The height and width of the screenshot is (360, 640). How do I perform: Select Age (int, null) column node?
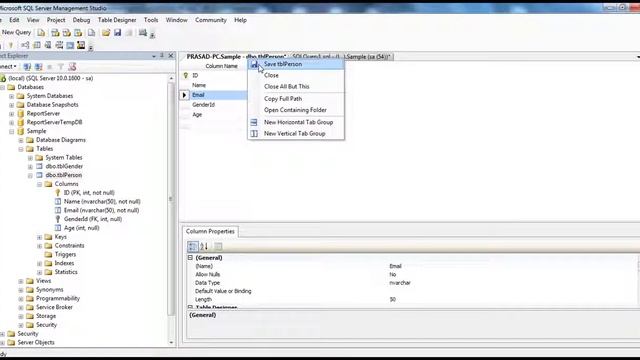[81, 228]
